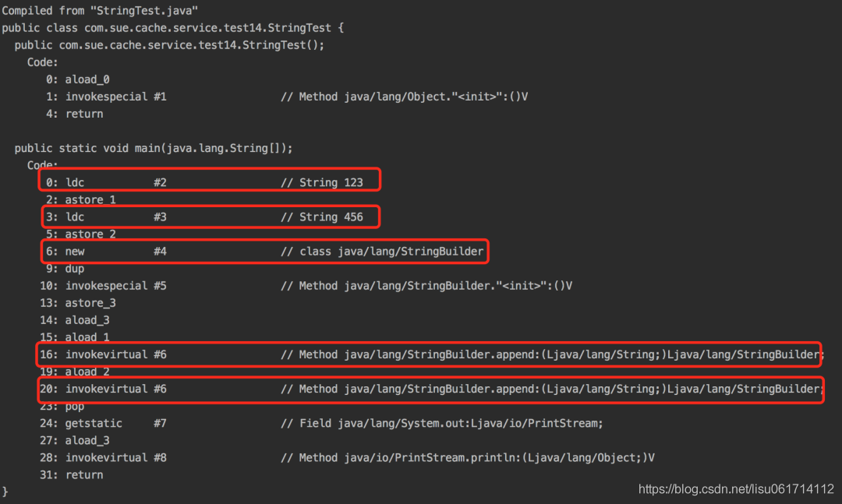Click the 'invokespecial #5' StringBuilder init line
This screenshot has width=842, height=504.
pyautogui.click(x=306, y=286)
